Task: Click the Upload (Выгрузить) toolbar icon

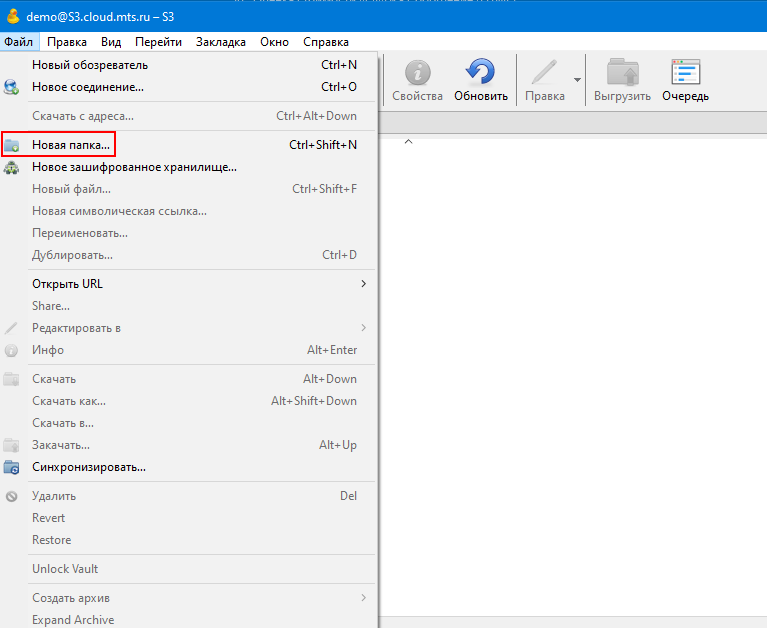Action: click(x=622, y=73)
